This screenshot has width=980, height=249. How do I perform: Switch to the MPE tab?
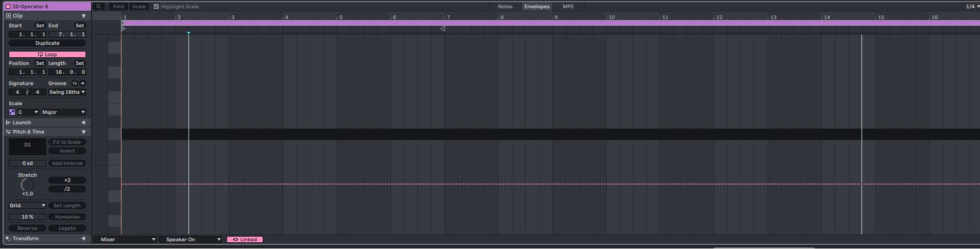569,7
